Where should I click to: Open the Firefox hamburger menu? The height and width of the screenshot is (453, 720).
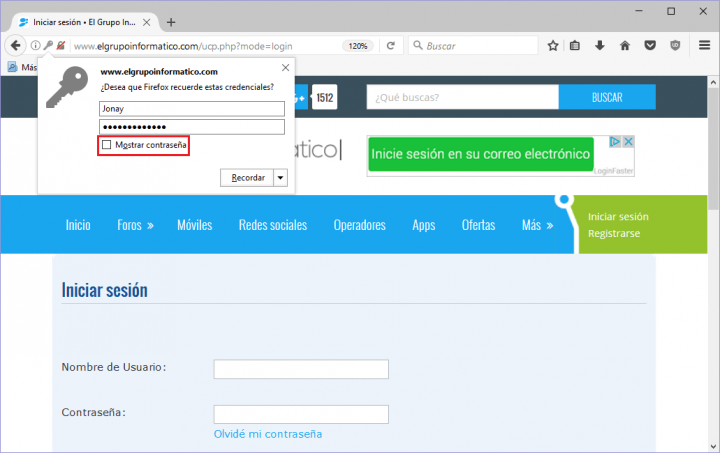704,45
